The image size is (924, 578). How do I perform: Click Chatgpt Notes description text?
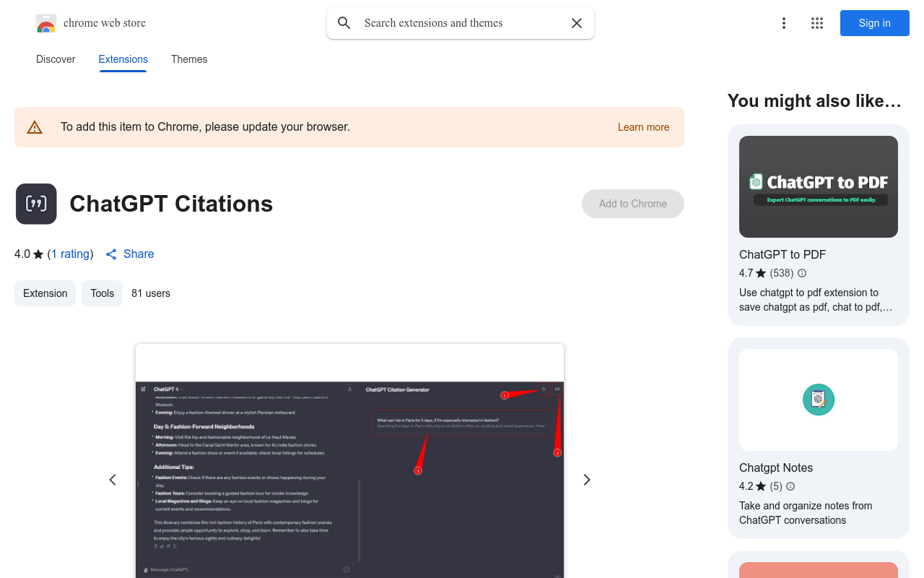coord(806,513)
